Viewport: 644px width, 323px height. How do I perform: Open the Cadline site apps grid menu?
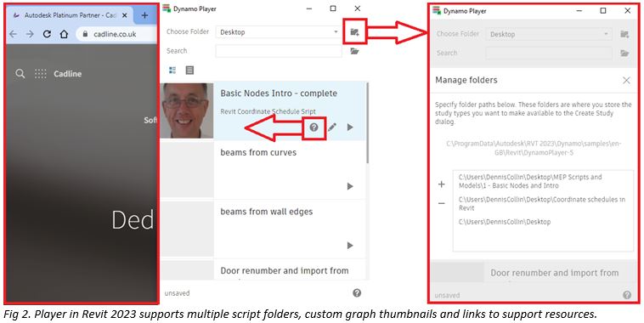point(40,74)
